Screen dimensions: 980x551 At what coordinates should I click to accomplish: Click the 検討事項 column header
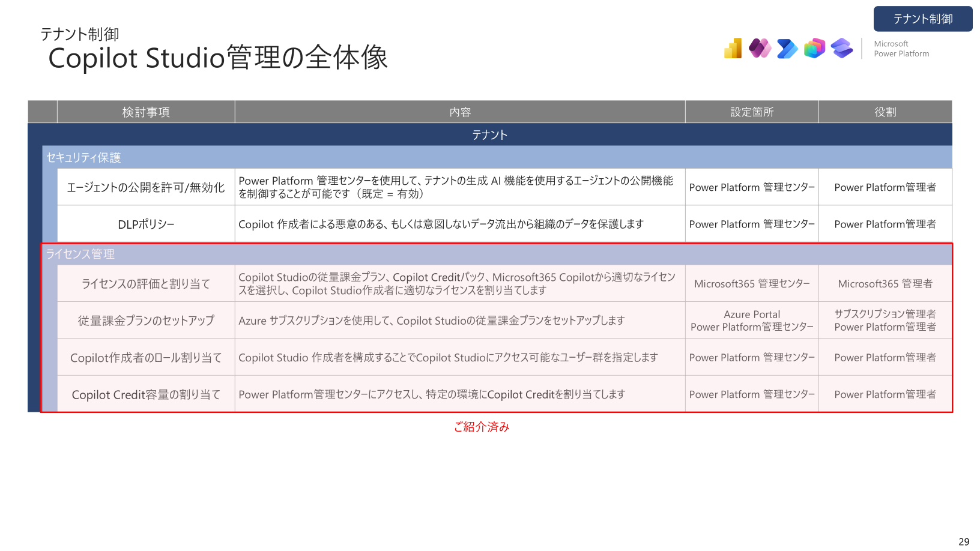click(x=146, y=112)
